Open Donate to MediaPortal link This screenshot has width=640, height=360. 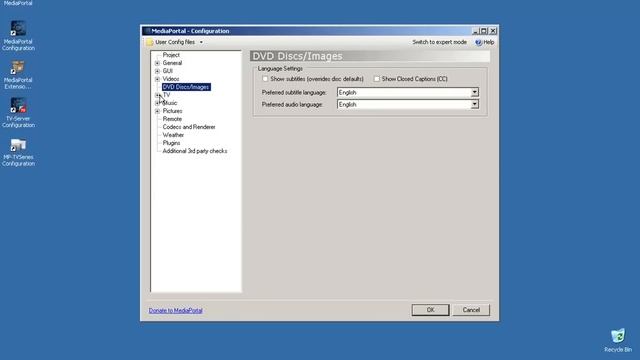click(x=176, y=311)
